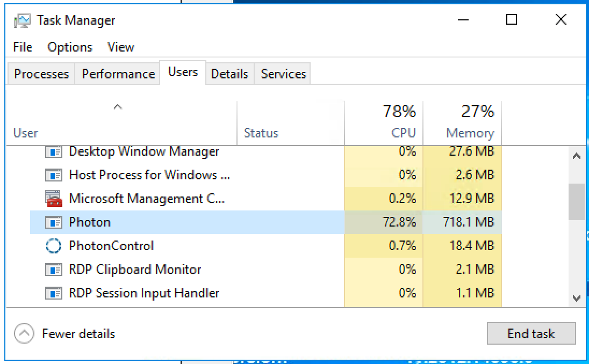Click the RDP Session Input Handler icon
The image size is (589, 364).
pos(54,293)
